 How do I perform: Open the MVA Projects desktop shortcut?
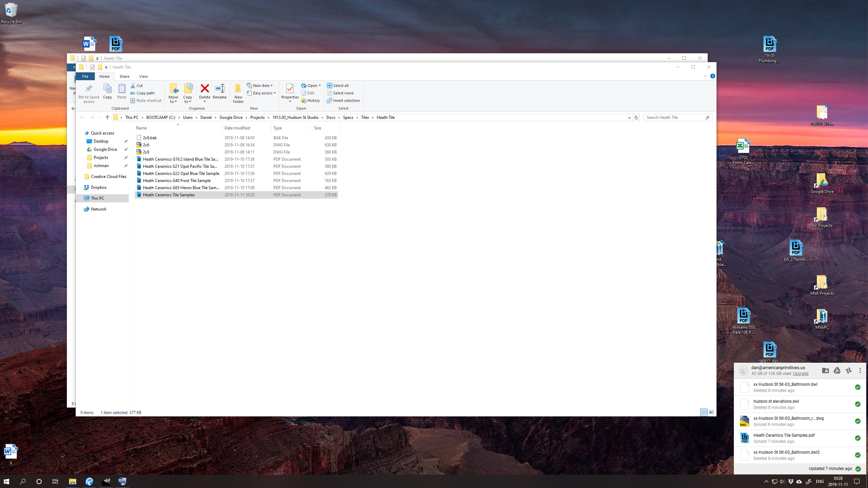pyautogui.click(x=822, y=285)
